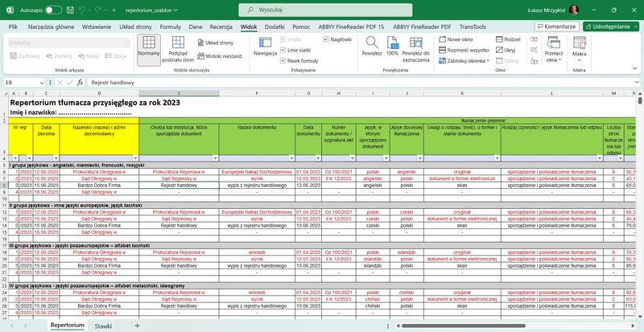The width and height of the screenshot is (644, 332).
Task: Set zoom to 100%
Action: (392, 47)
